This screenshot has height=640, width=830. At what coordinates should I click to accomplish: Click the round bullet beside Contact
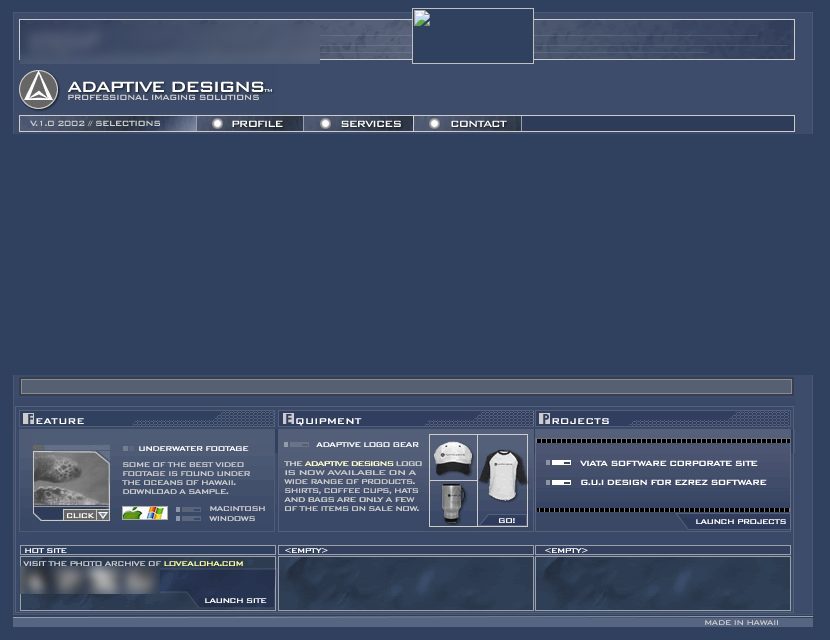point(434,123)
